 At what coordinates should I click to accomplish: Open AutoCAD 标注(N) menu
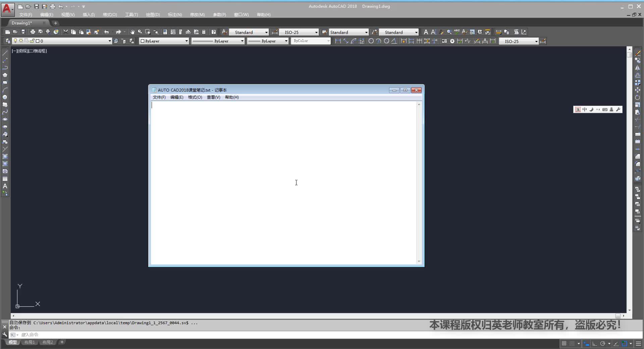(x=175, y=15)
